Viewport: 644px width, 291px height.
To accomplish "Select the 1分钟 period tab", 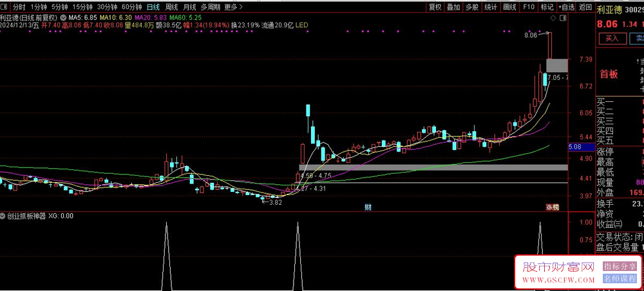I will (x=38, y=7).
